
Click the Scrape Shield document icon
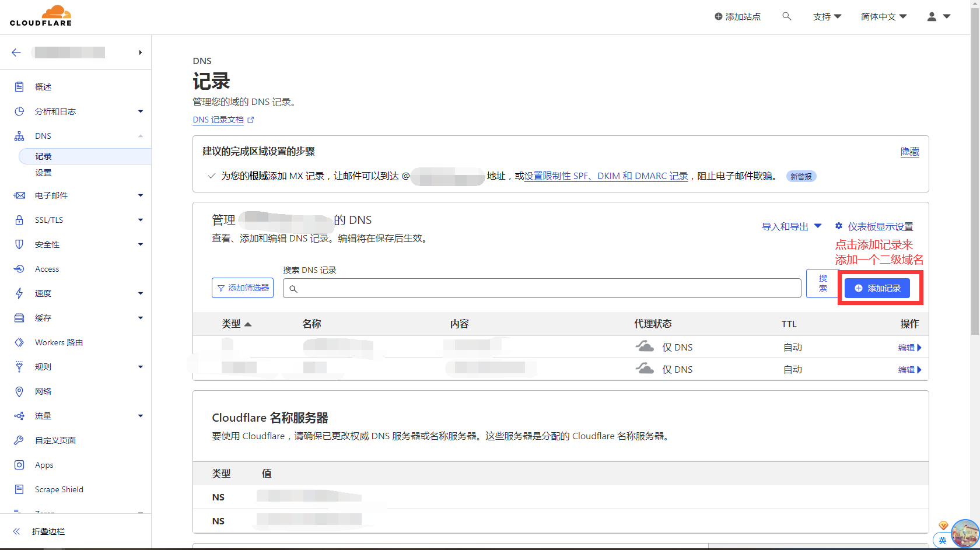click(x=19, y=489)
